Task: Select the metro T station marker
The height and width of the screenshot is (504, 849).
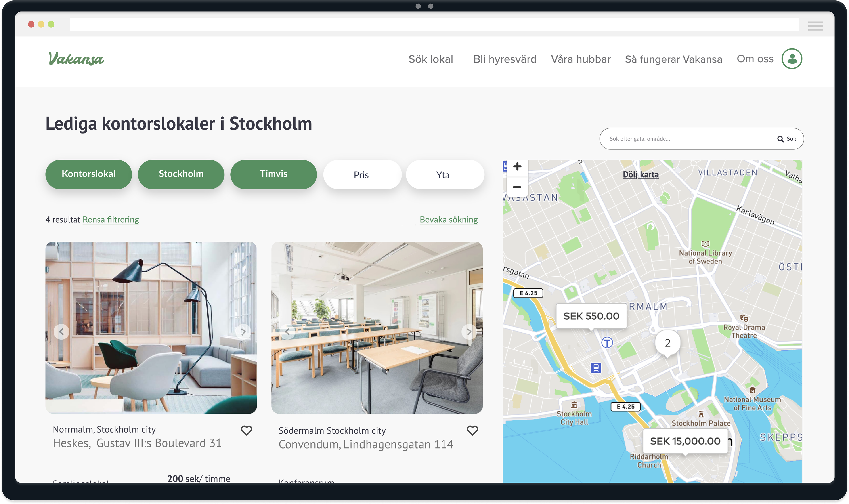Action: [x=607, y=342]
